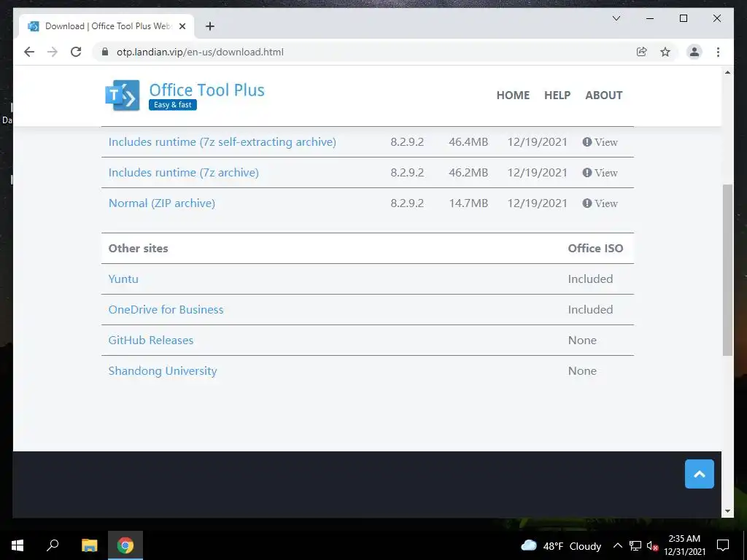Viewport: 747px width, 560px height.
Task: Open a new tab with the plus button
Action: 209,26
